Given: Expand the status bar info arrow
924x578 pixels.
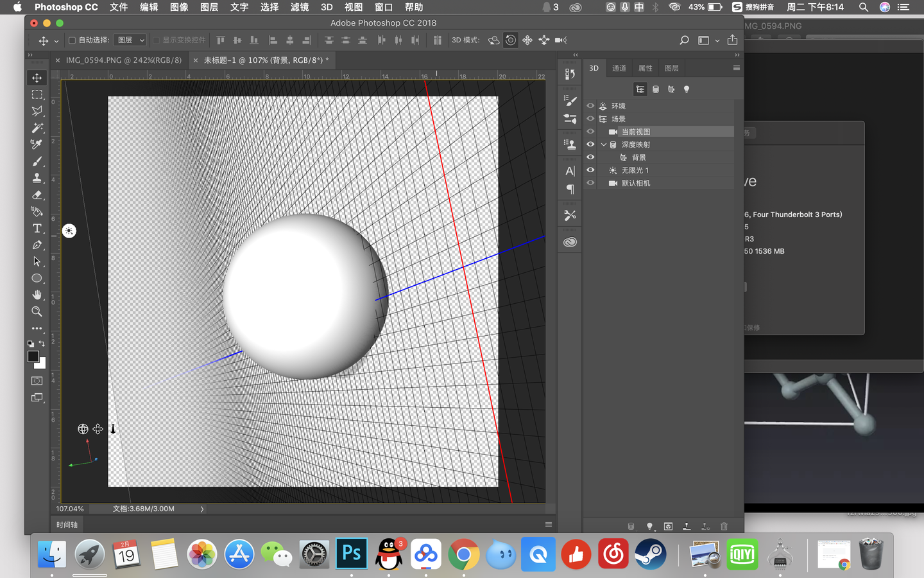Looking at the screenshot, I should tap(202, 509).
